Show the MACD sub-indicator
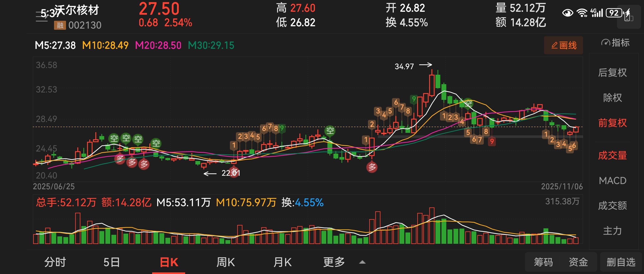644x274 pixels. (x=612, y=181)
